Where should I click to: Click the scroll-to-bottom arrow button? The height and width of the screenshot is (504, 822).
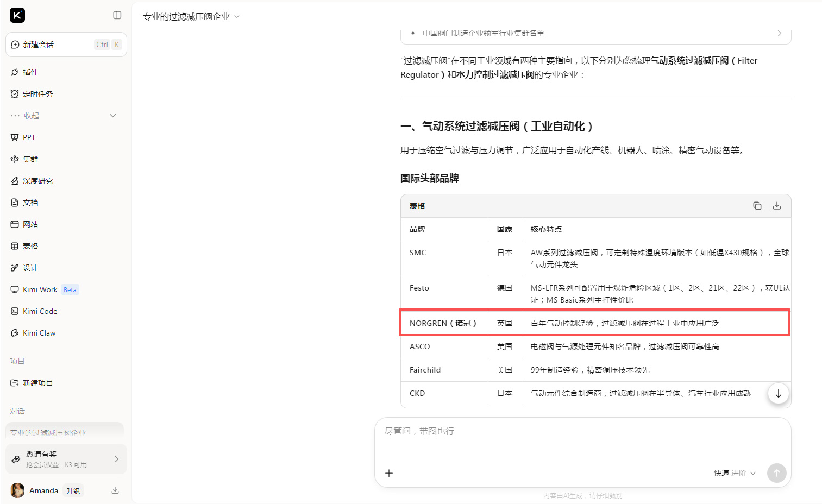[x=778, y=393]
